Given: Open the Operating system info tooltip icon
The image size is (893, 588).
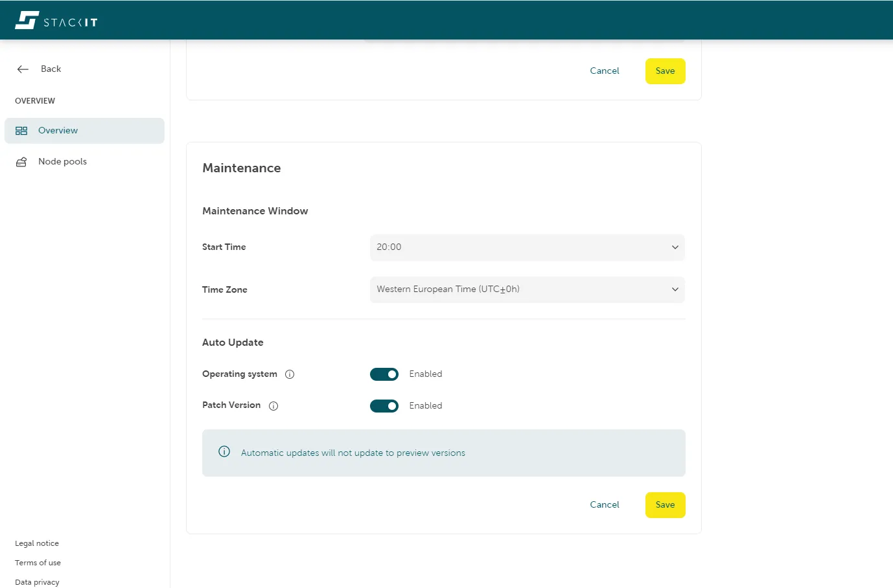Looking at the screenshot, I should pos(289,374).
